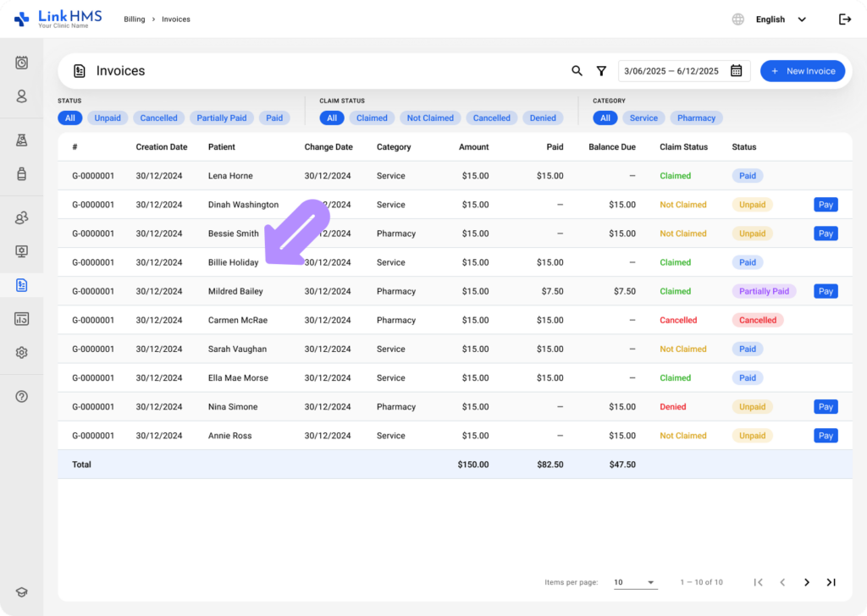Open the Settings gear in sidebar
The height and width of the screenshot is (616, 867).
[x=21, y=353]
